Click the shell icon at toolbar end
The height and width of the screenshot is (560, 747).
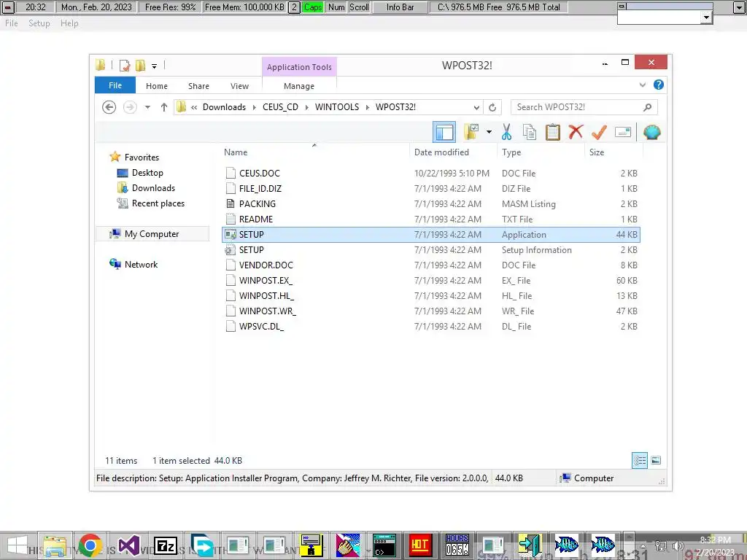651,132
